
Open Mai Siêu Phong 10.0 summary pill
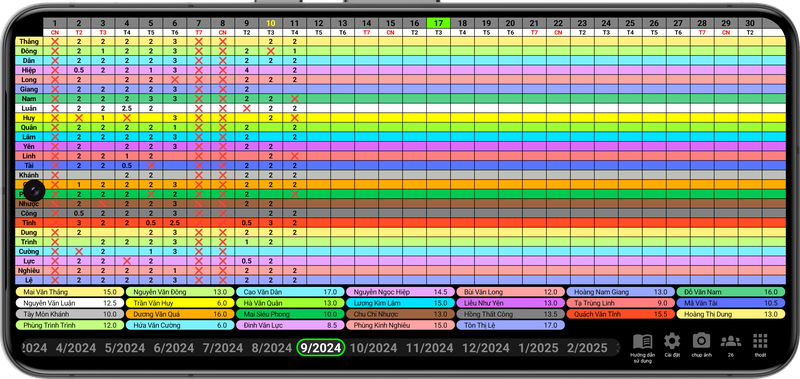[x=290, y=314]
